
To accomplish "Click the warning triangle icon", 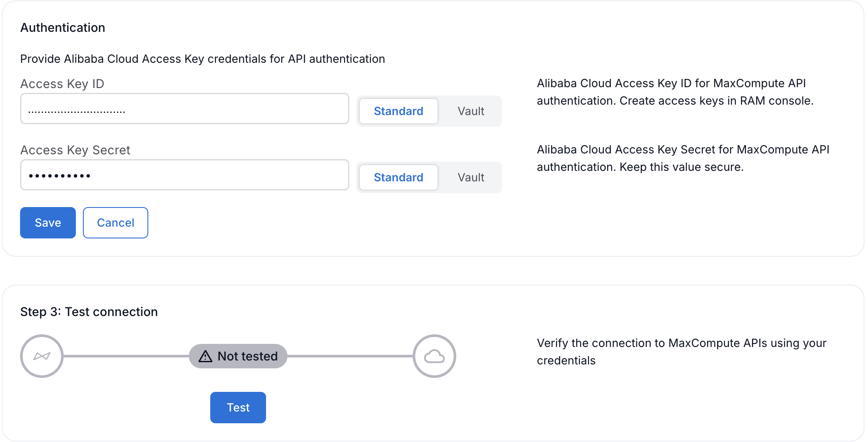I will click(x=205, y=357).
